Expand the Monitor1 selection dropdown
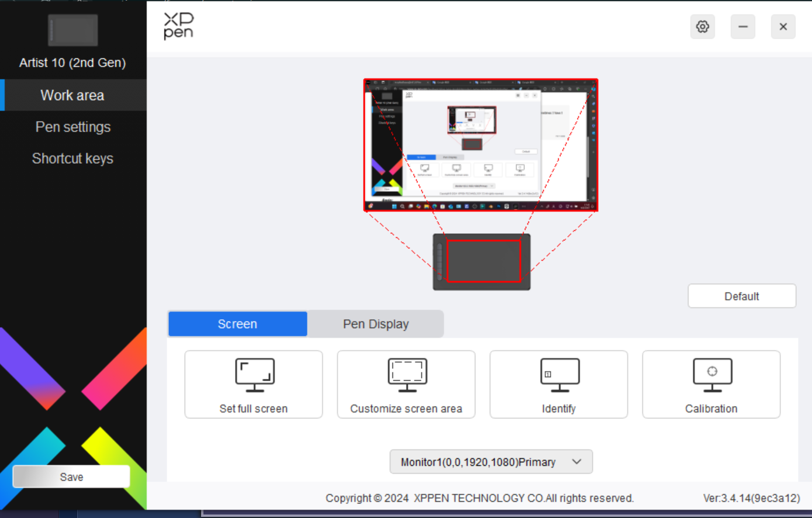812x518 pixels. pos(491,462)
